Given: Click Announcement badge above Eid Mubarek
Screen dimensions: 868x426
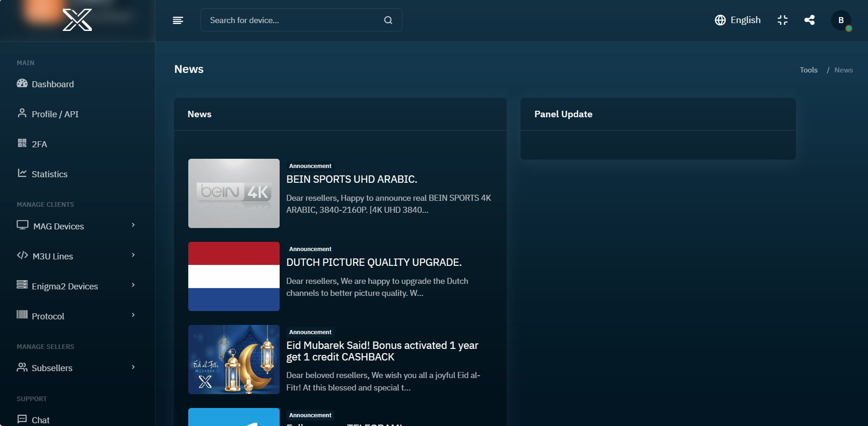Looking at the screenshot, I should [310, 332].
